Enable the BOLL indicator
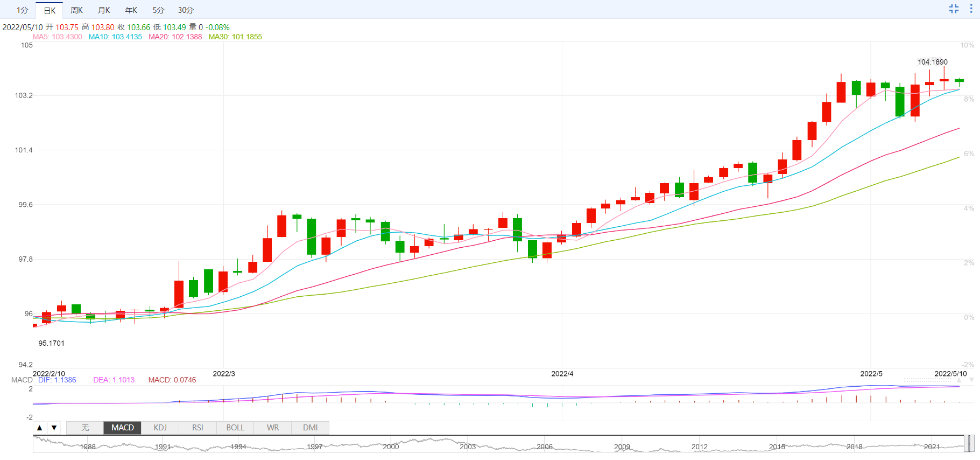Viewport: 980px width, 460px height. click(x=235, y=428)
